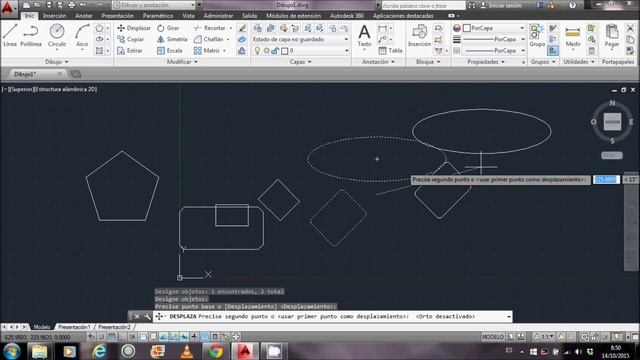This screenshot has height=360, width=640.
Task: Click the hatch tool icon in Dibujo
Action: point(99,51)
